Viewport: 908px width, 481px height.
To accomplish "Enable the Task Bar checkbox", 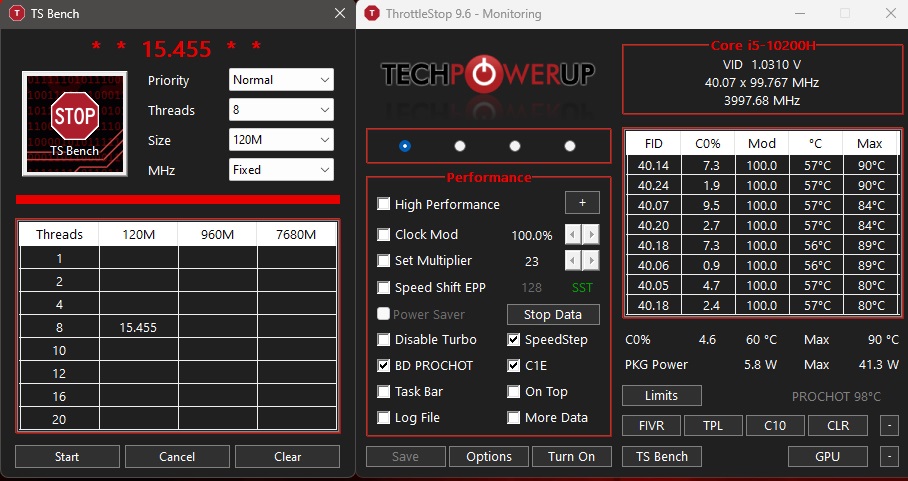I will tap(383, 391).
